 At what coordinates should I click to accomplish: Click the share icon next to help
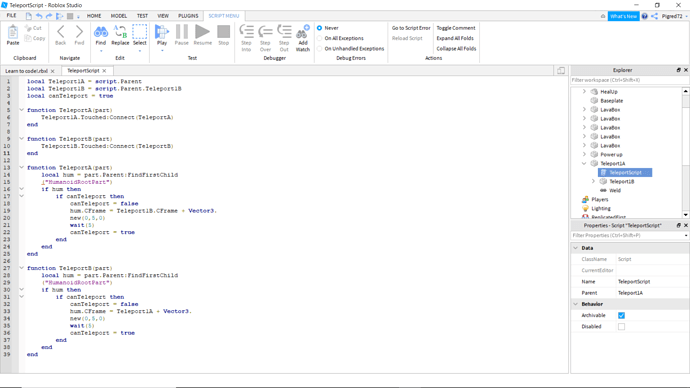pyautogui.click(x=655, y=16)
